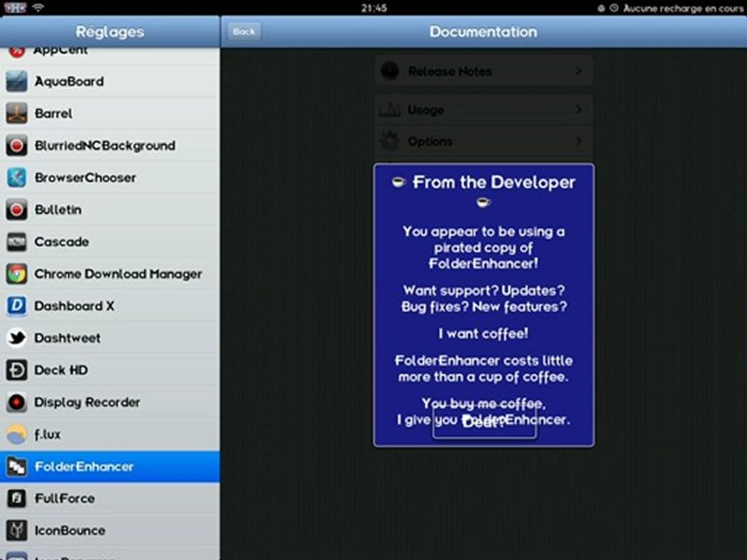Tap the Options gear icon

pos(390,142)
